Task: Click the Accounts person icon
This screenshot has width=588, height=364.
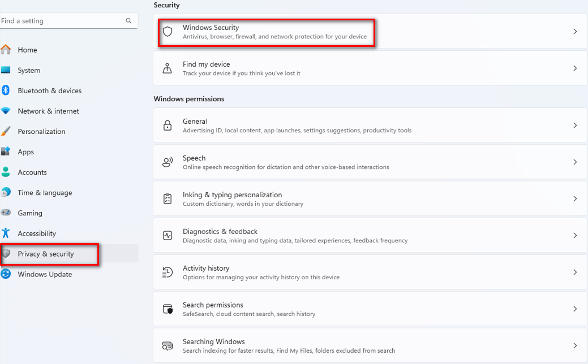Action: (6, 172)
